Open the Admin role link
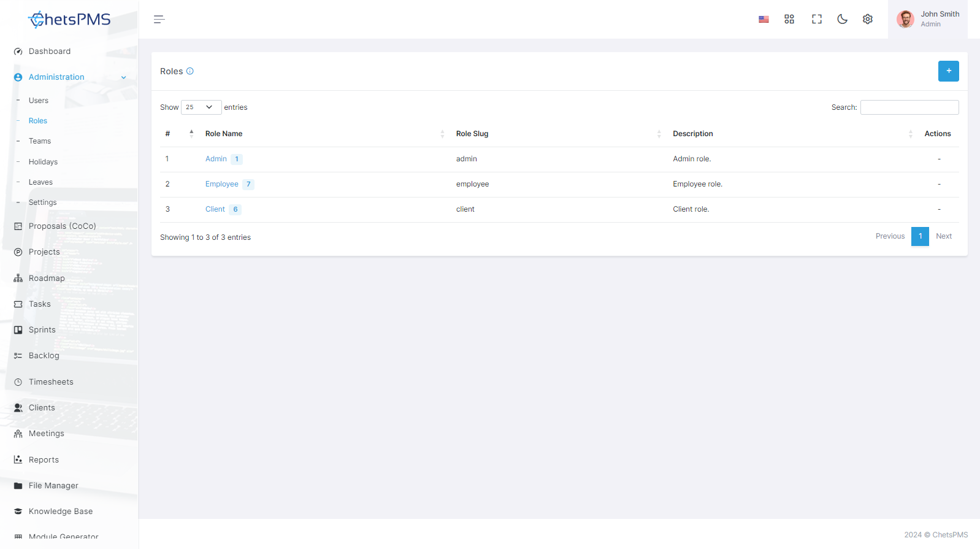The image size is (980, 549). [x=216, y=159]
